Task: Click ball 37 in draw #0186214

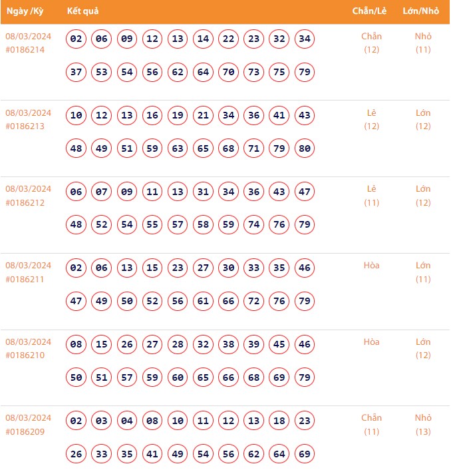Action: (x=76, y=72)
